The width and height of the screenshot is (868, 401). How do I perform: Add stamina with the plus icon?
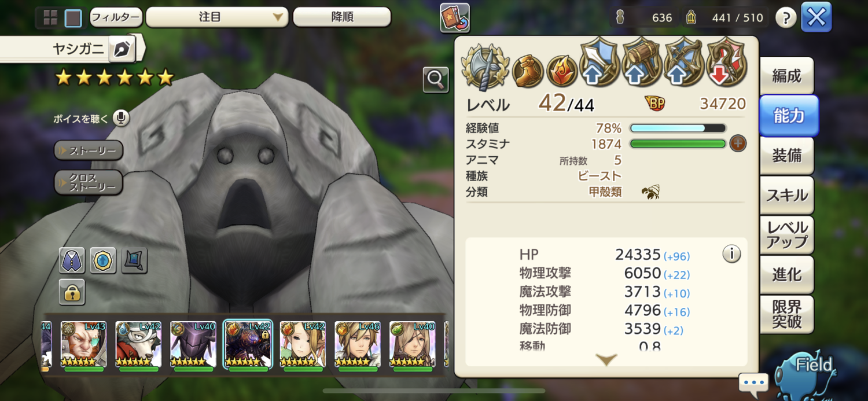click(x=738, y=144)
